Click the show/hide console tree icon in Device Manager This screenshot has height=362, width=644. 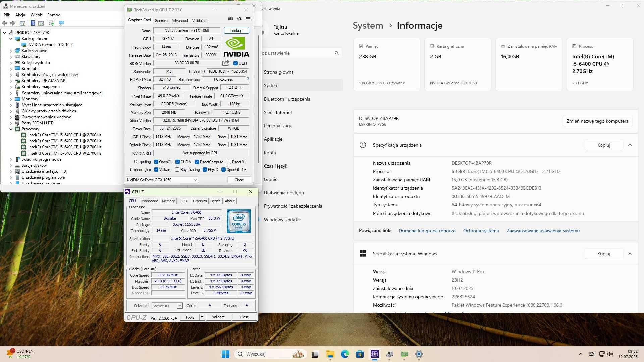click(23, 23)
